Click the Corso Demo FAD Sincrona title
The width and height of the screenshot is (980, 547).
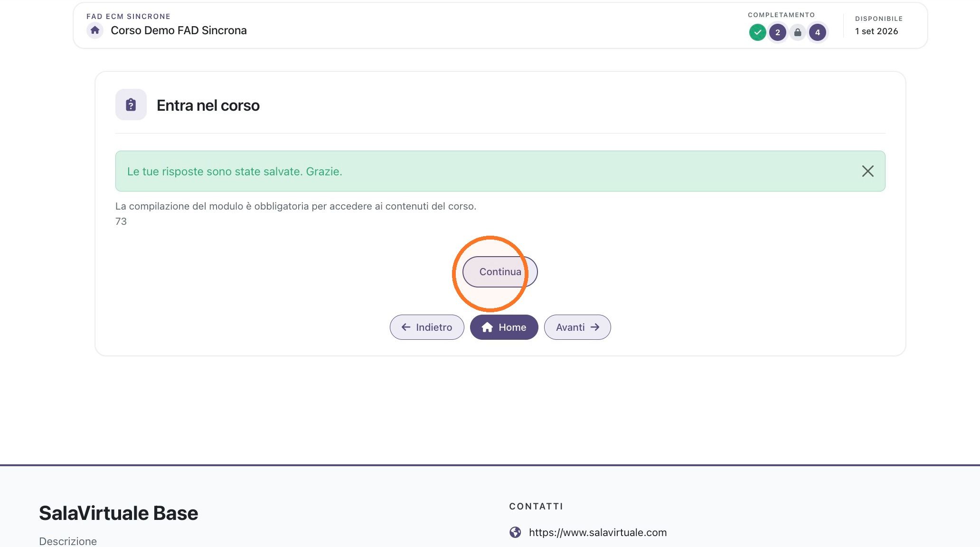(x=179, y=30)
